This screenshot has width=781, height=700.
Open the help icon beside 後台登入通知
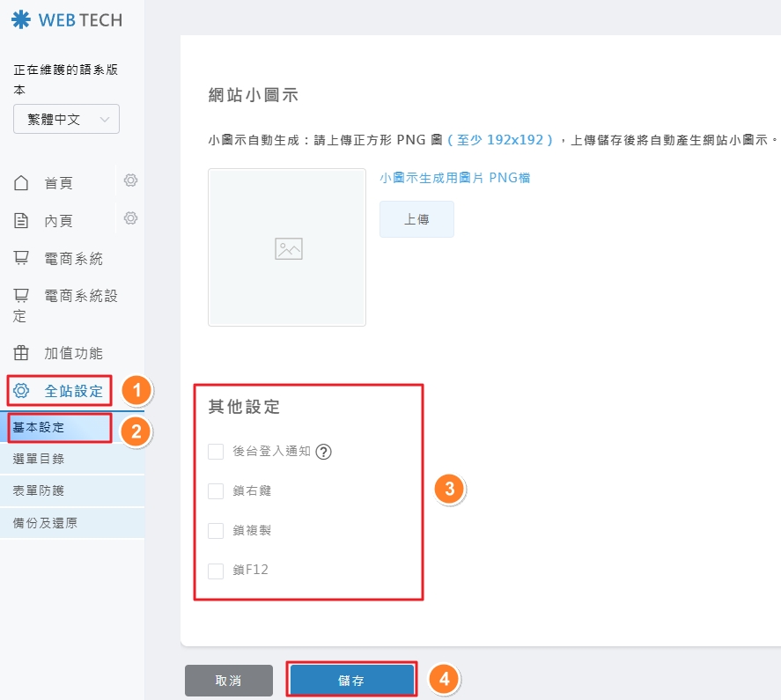point(323,452)
